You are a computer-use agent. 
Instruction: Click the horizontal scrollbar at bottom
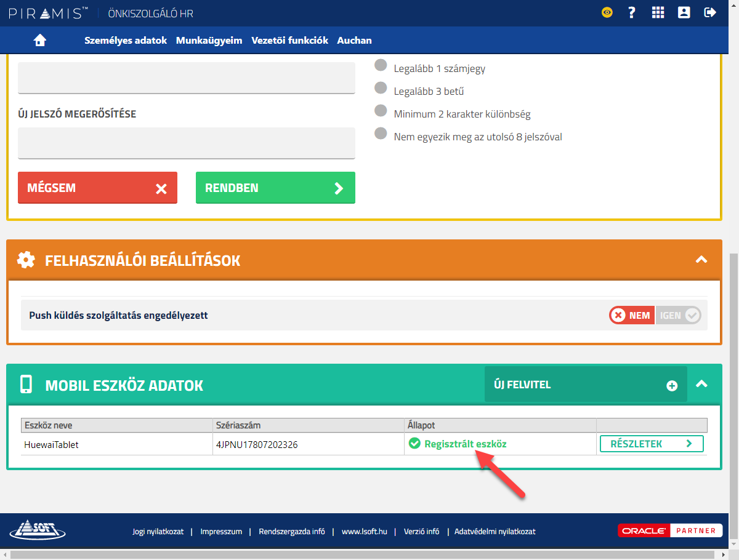(363, 555)
